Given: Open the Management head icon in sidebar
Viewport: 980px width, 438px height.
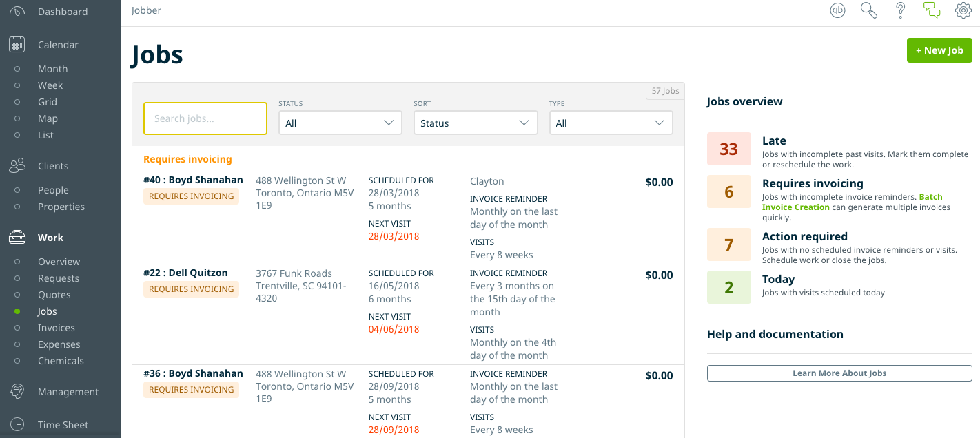Looking at the screenshot, I should click(x=17, y=392).
